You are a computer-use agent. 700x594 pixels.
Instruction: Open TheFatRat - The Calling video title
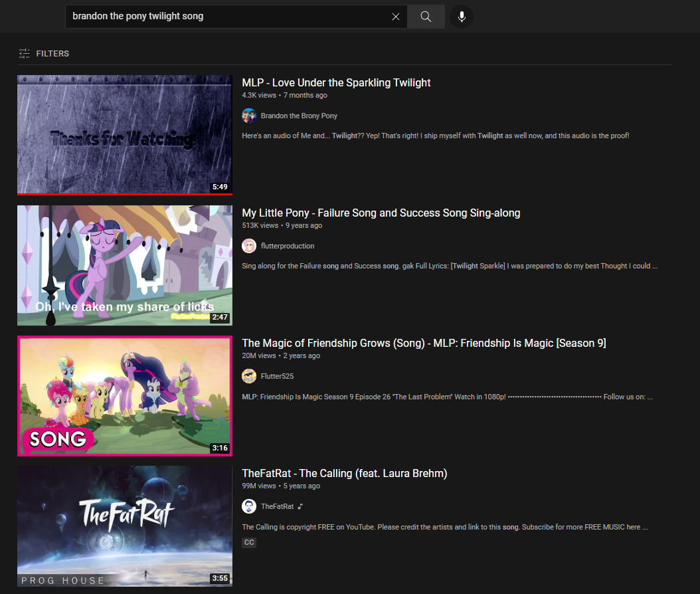344,474
